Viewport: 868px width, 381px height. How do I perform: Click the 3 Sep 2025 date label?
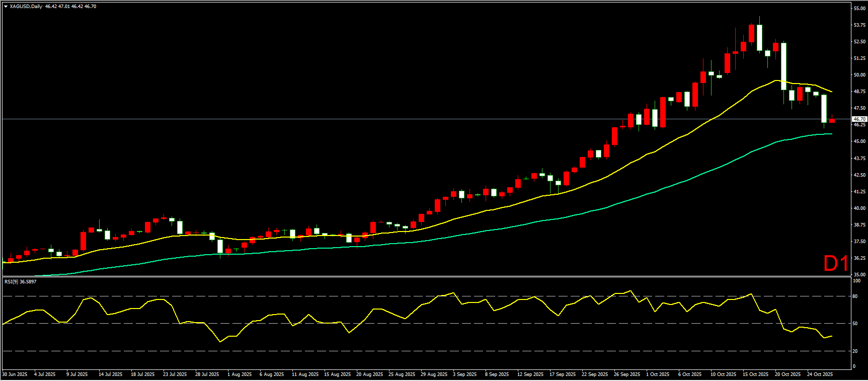464,374
